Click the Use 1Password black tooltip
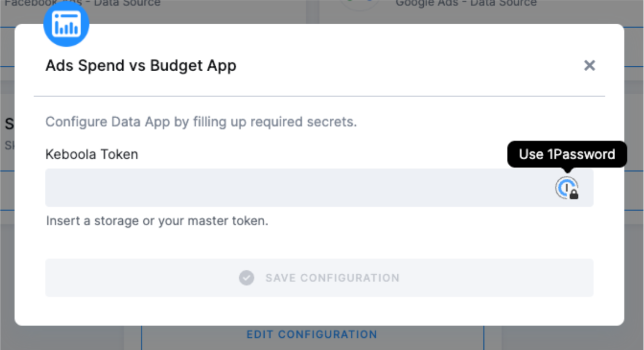 pyautogui.click(x=566, y=154)
